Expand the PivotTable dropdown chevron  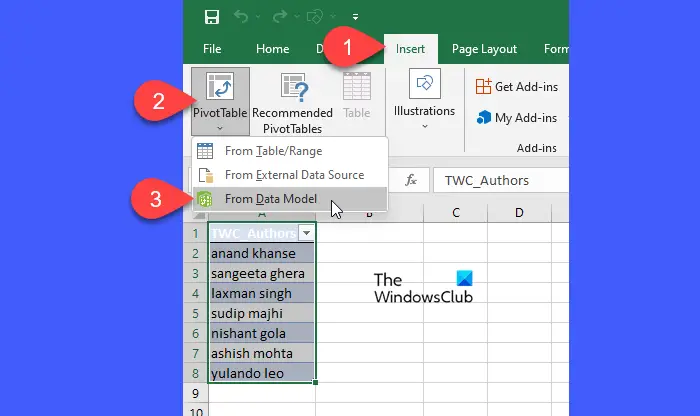tap(220, 129)
